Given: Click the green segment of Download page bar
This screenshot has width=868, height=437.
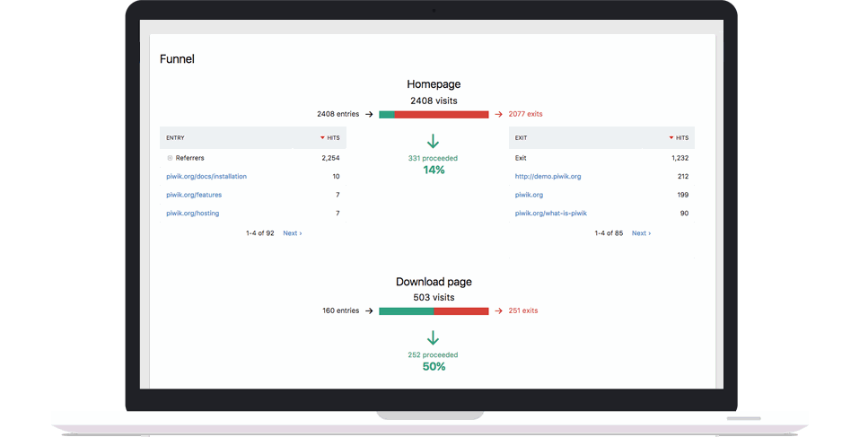Looking at the screenshot, I should pyautogui.click(x=406, y=311).
